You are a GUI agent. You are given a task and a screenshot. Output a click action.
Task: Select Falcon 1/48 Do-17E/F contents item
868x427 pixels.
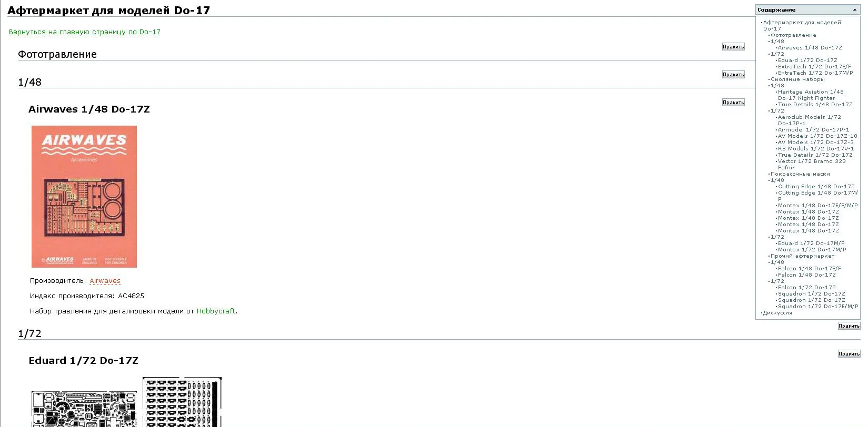[x=810, y=269]
